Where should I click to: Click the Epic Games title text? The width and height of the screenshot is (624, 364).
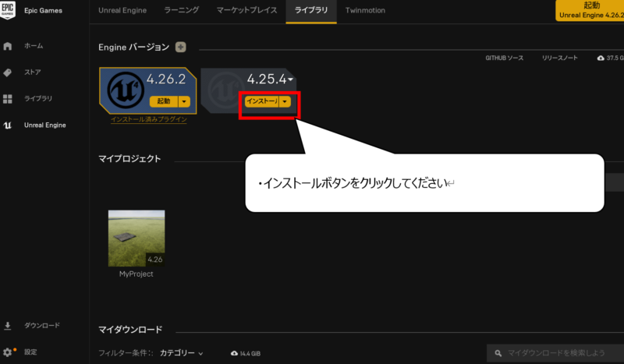coord(43,11)
